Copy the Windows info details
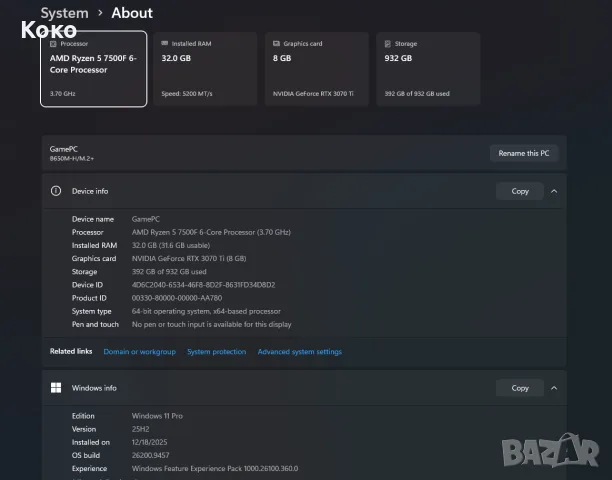 [x=520, y=388]
